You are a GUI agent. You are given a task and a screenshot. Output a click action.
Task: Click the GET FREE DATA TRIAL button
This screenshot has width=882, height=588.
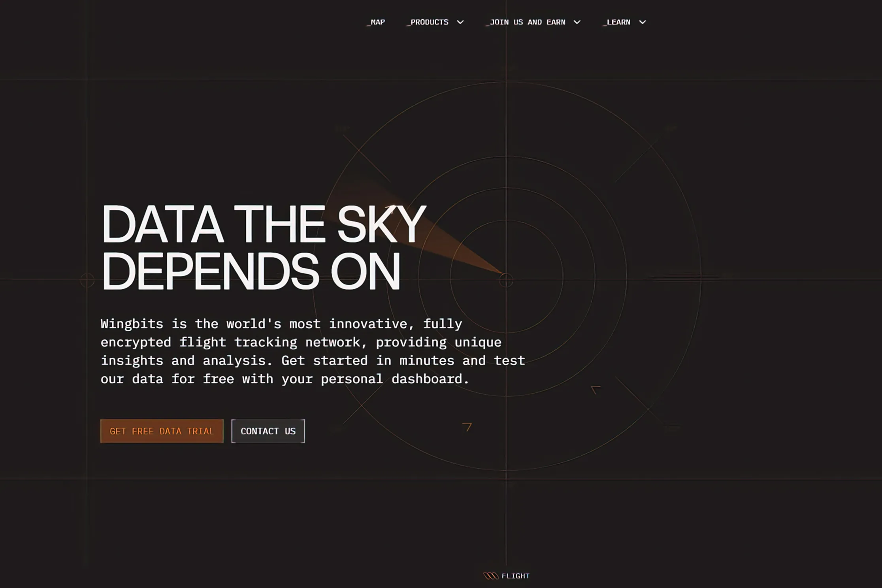click(162, 431)
